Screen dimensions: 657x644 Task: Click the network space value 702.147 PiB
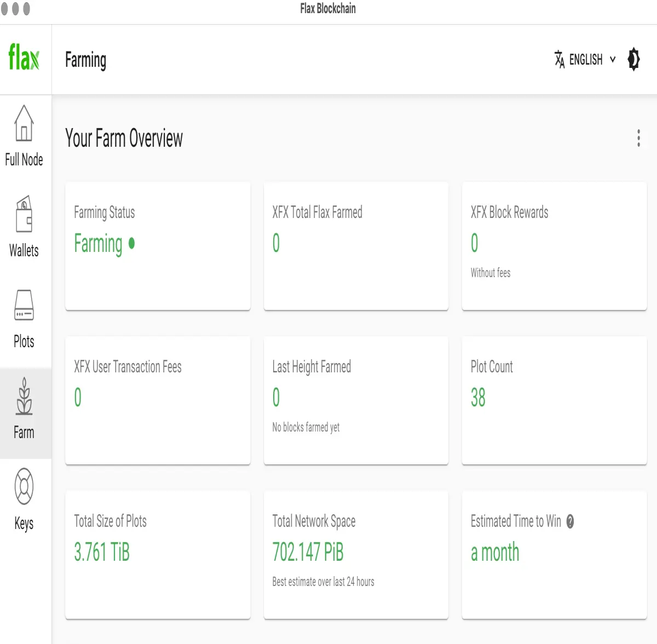coord(308,552)
